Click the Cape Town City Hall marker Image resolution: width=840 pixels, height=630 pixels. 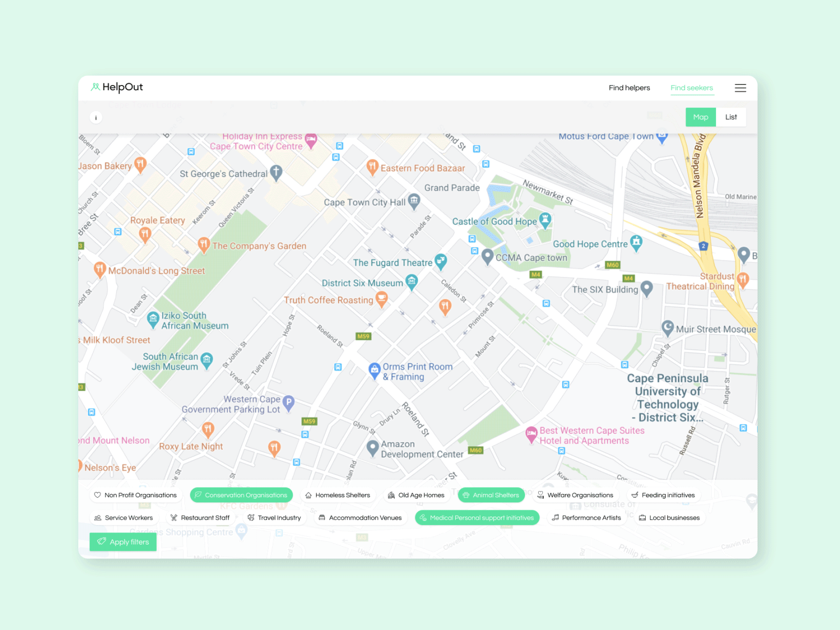(x=414, y=201)
